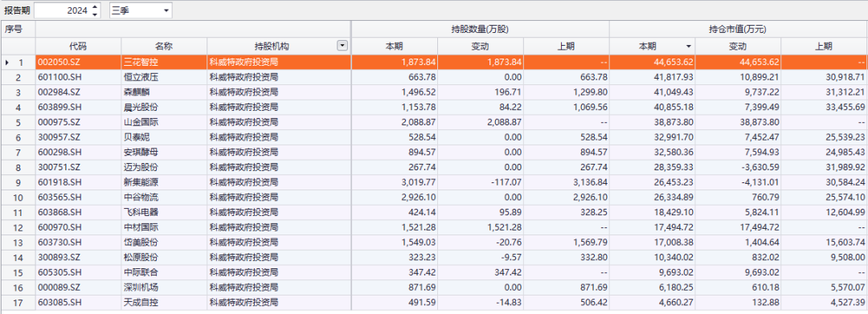Click the 序号 column header
The image size is (868, 314).
(x=13, y=29)
